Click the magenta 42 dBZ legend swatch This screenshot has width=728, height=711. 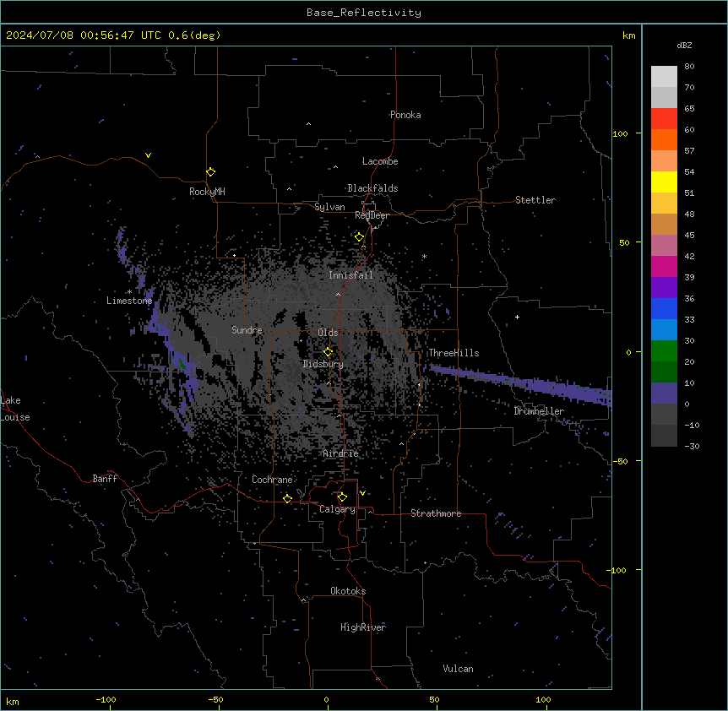pyautogui.click(x=664, y=266)
